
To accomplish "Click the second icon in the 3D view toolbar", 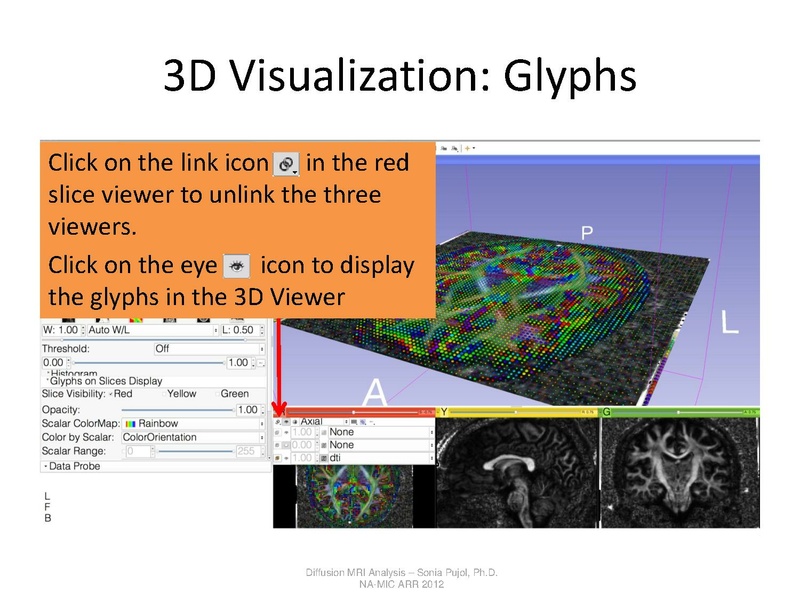I will tap(455, 148).
